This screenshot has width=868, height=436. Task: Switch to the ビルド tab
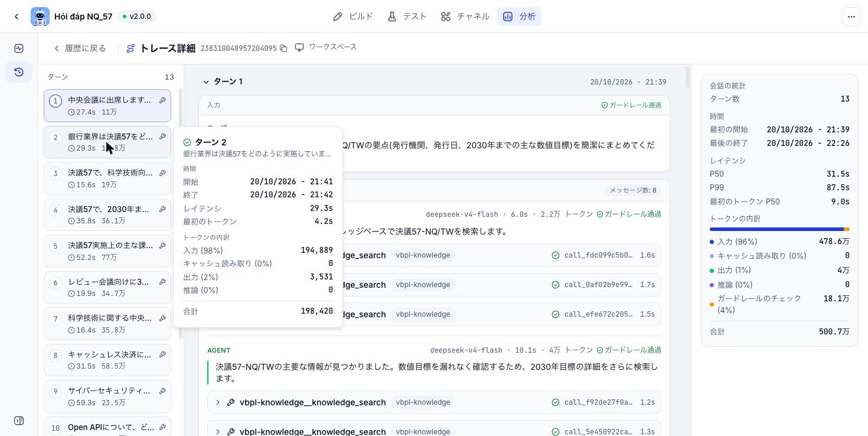click(x=353, y=17)
